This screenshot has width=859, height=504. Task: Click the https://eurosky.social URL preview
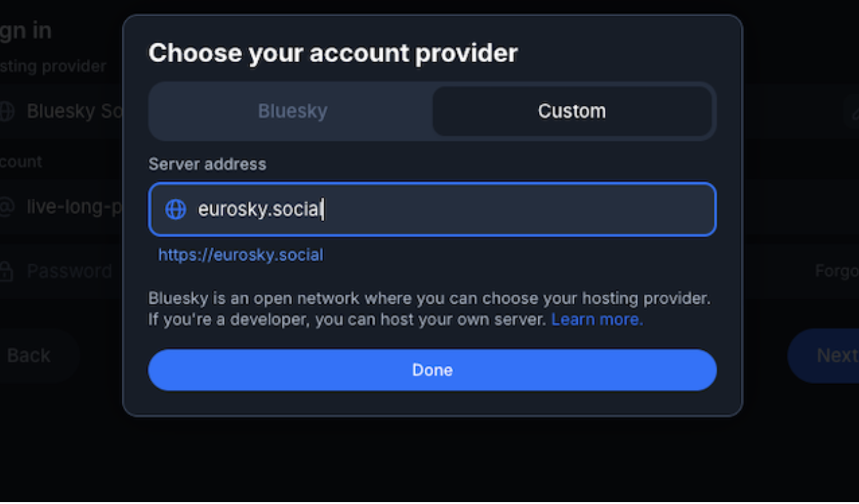(x=241, y=255)
